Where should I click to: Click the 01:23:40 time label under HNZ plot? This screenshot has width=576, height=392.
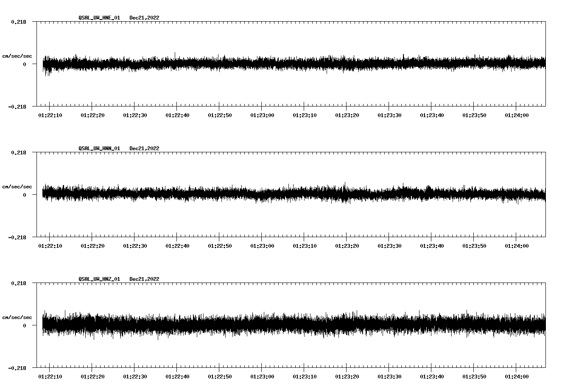pyautogui.click(x=432, y=376)
